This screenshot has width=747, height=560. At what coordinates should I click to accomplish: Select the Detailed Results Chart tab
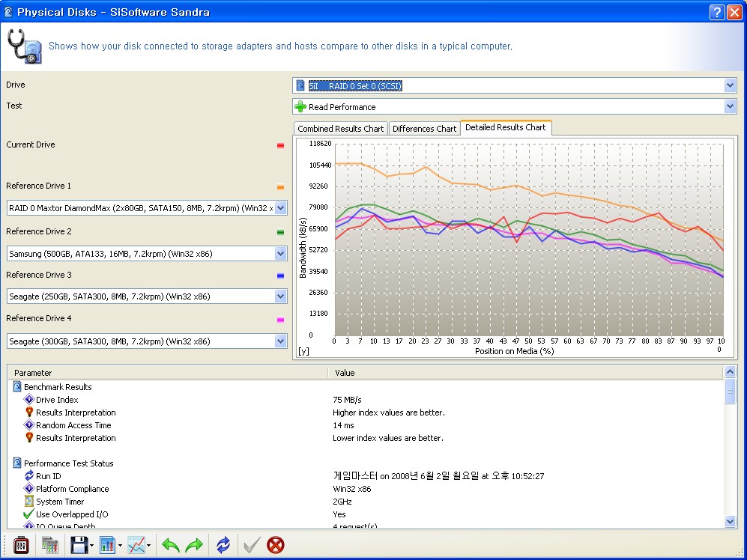click(x=506, y=127)
